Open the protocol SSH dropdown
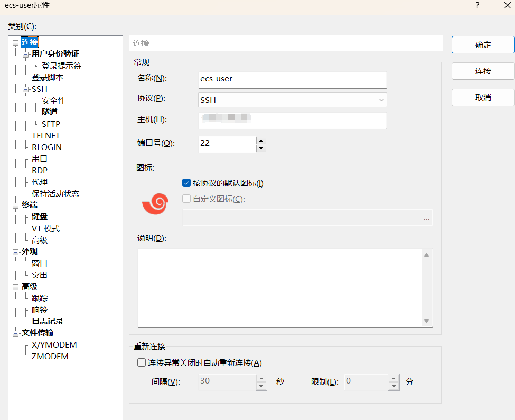 pos(292,100)
